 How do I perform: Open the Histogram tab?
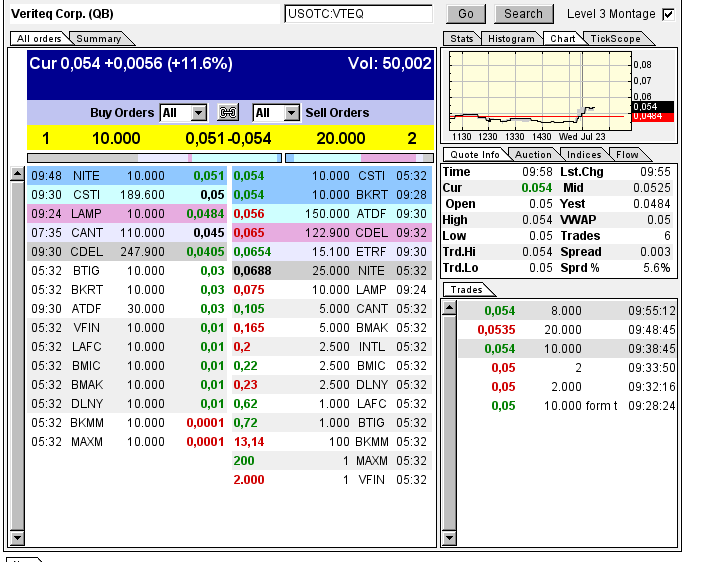(x=511, y=39)
